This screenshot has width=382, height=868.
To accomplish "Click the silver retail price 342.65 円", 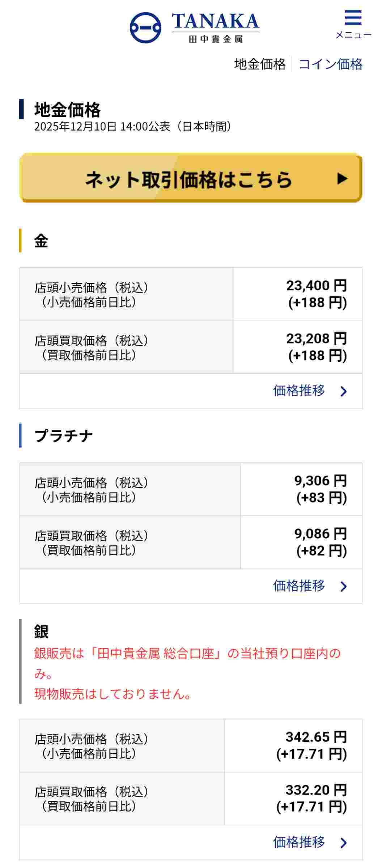I will 316,737.
